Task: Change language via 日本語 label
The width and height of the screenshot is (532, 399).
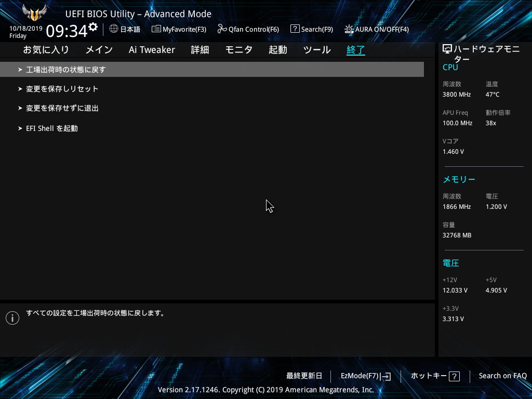Action: (130, 29)
